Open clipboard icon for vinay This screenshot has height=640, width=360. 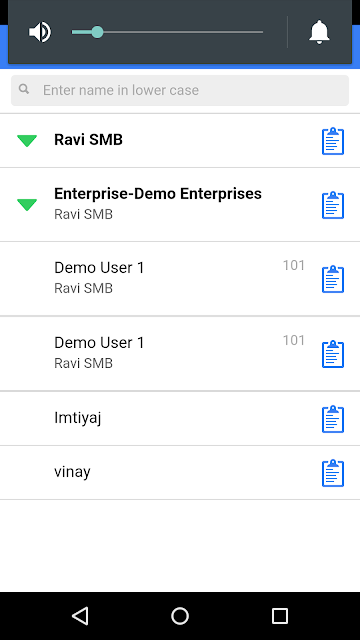click(x=333, y=473)
